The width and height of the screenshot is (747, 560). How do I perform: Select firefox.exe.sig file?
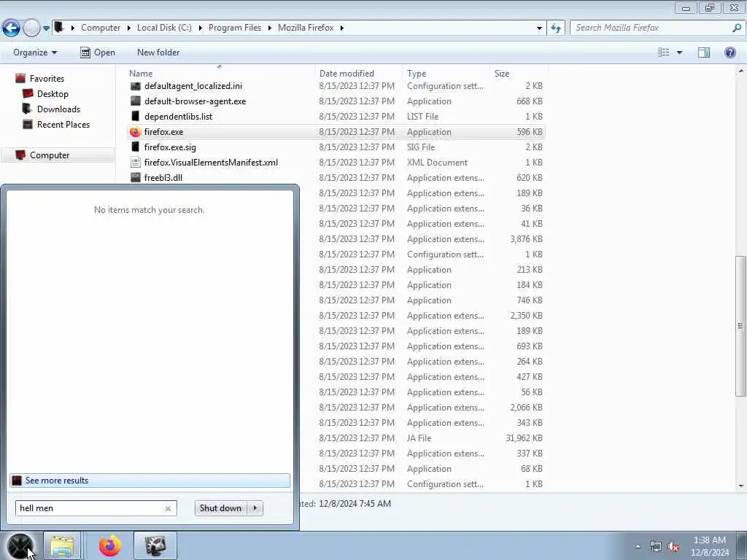tap(336, 147)
